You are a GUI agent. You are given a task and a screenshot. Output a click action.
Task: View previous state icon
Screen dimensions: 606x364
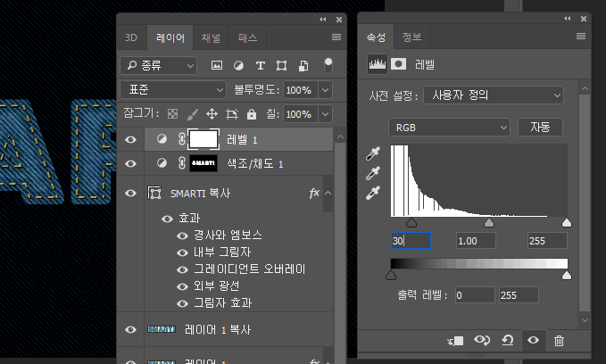tap(482, 340)
